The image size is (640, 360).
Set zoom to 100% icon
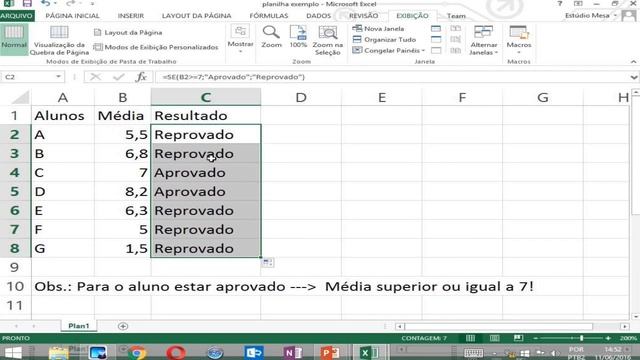298,37
